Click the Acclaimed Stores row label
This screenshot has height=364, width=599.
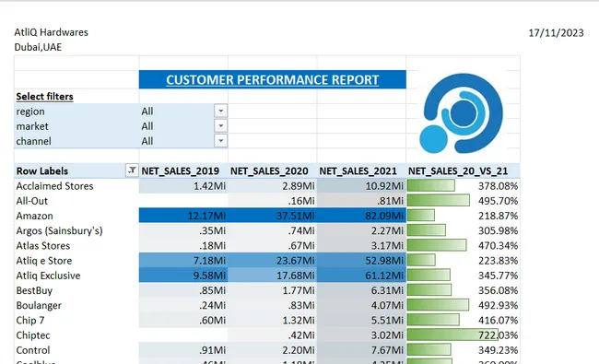[x=54, y=186]
